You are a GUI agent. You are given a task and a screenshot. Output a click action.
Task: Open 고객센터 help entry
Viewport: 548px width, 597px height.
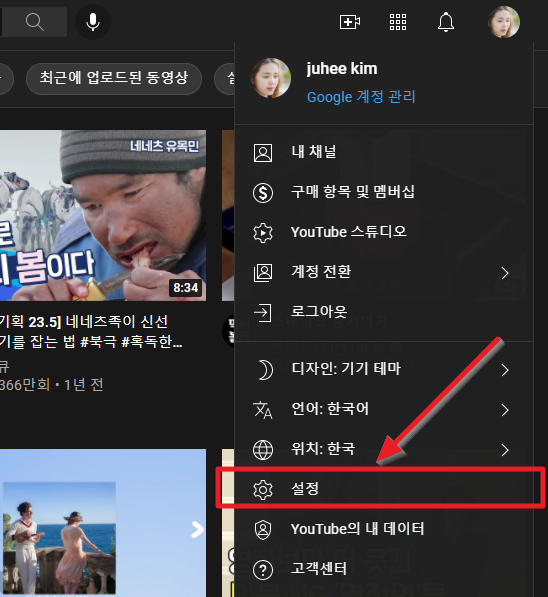point(384,570)
